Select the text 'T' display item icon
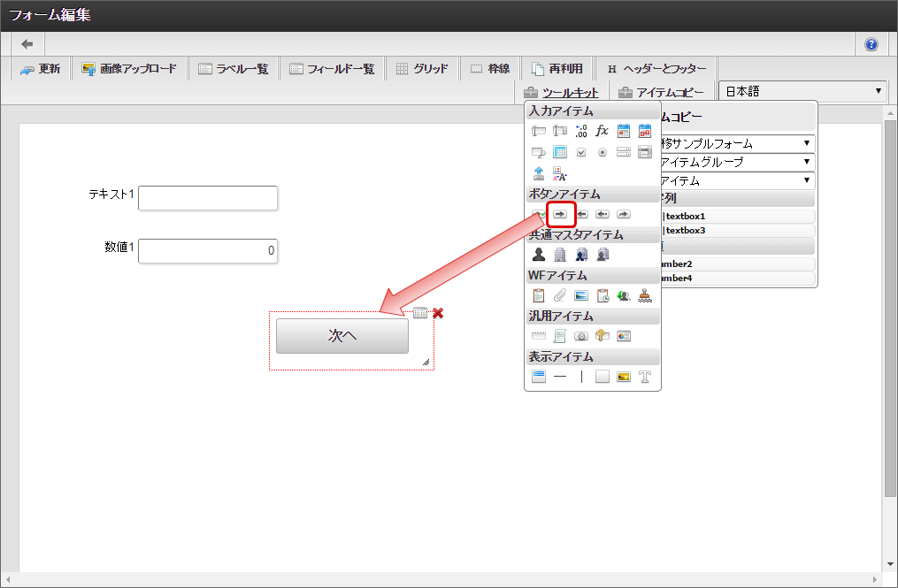Image resolution: width=898 pixels, height=588 pixels. [x=645, y=377]
